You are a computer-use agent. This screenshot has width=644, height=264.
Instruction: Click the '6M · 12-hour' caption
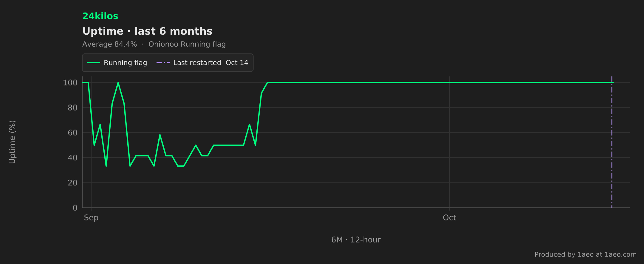(x=356, y=240)
